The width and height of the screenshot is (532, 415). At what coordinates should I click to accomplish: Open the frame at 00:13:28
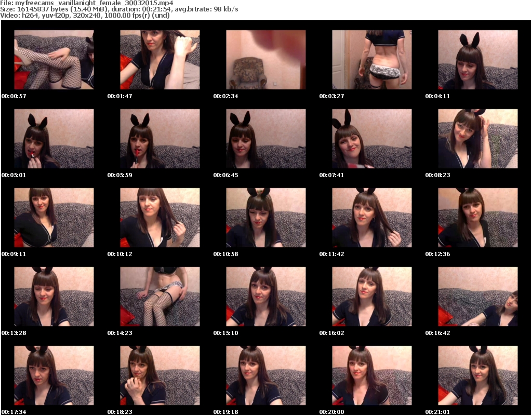click(x=54, y=297)
